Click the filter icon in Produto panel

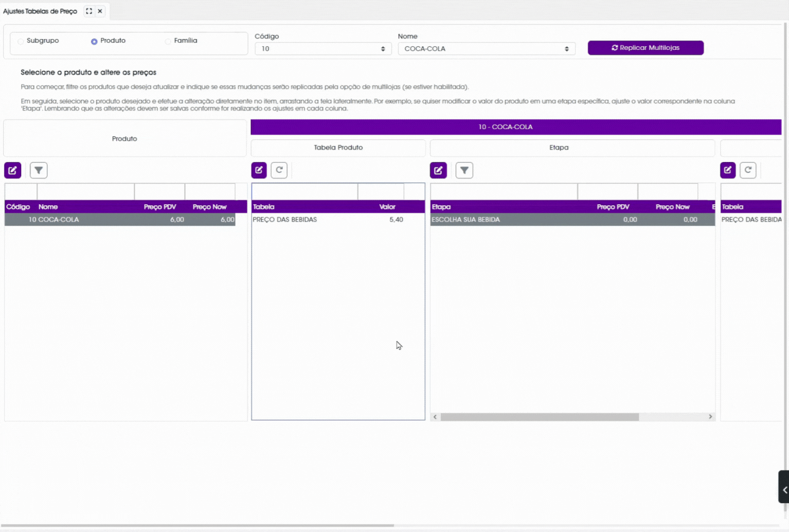[39, 170]
